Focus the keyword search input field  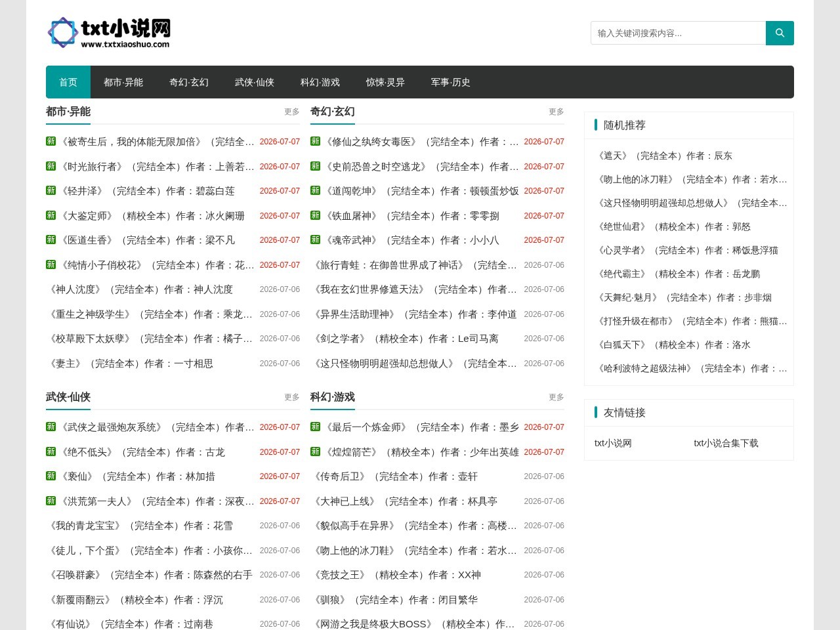coord(678,33)
